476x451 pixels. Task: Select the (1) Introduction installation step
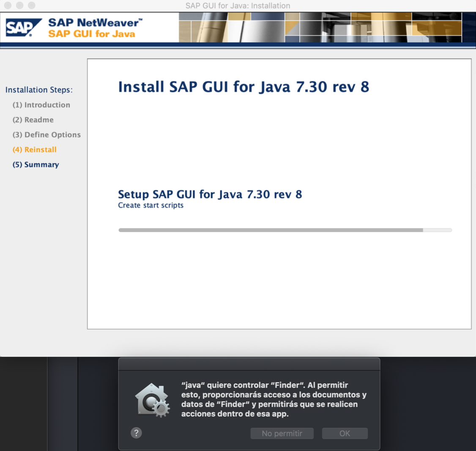pos(41,105)
